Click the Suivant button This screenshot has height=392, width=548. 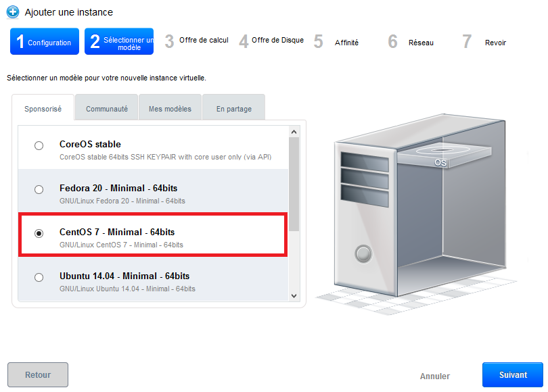513,375
